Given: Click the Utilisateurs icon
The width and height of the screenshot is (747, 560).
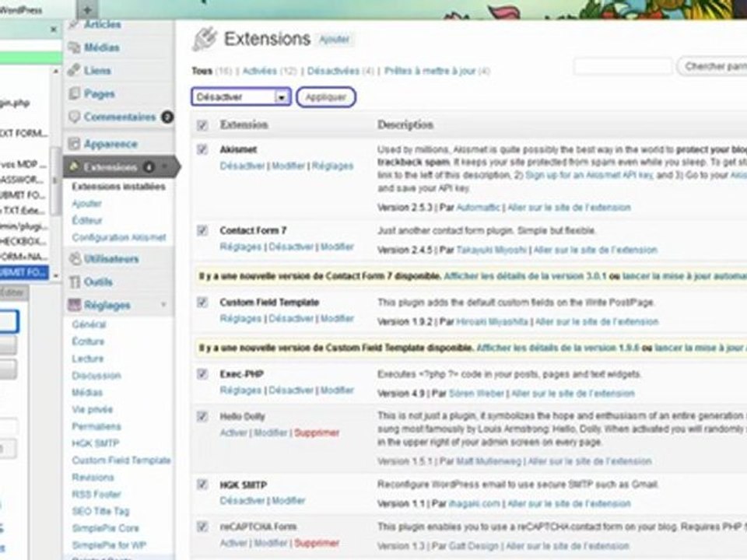Looking at the screenshot, I should pos(75,258).
